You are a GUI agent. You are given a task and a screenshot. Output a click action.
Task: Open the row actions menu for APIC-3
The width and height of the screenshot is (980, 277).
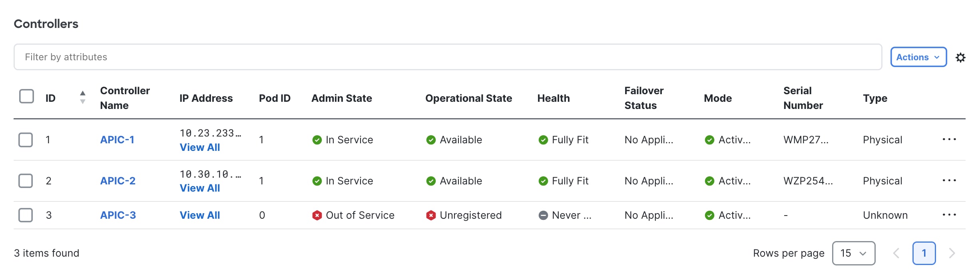click(950, 215)
